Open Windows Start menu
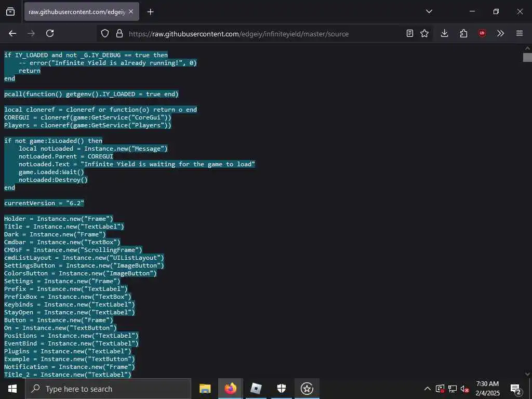Image resolution: width=532 pixels, height=399 pixels. point(12,389)
